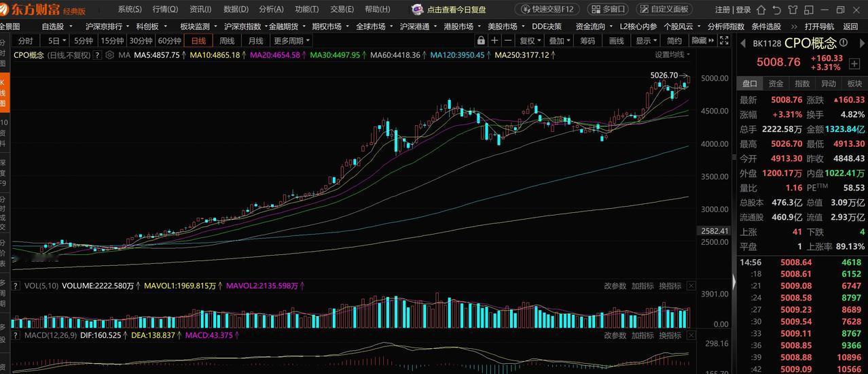
Task: Open 快速交易F12 quick trade
Action: point(547,10)
